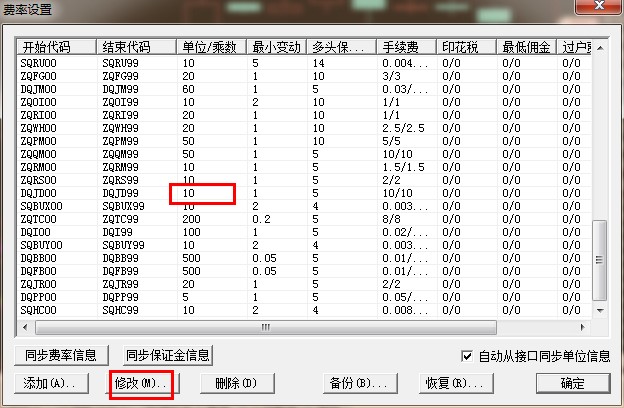Click the 印花税 column header
Viewport: 624px width, 408px height.
pyautogui.click(x=466, y=47)
